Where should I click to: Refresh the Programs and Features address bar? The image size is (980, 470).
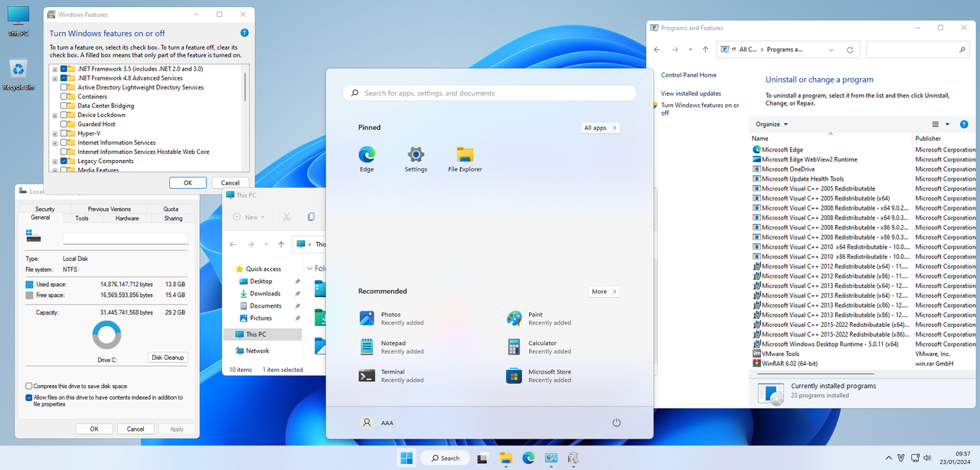(x=850, y=49)
